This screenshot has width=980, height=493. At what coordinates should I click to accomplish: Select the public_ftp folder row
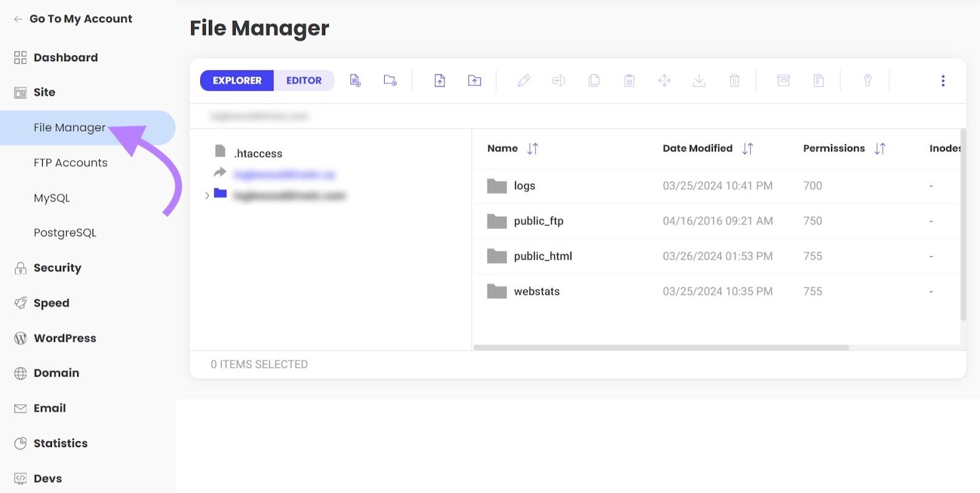716,221
